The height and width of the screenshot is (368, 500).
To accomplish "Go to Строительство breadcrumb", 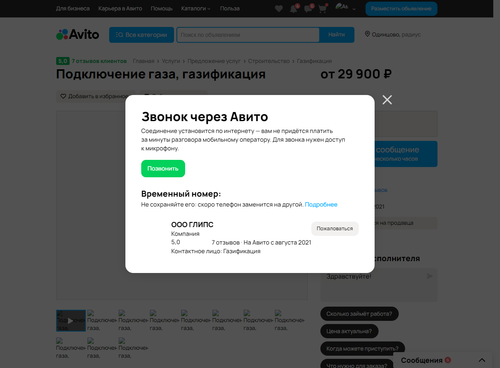I will point(269,61).
